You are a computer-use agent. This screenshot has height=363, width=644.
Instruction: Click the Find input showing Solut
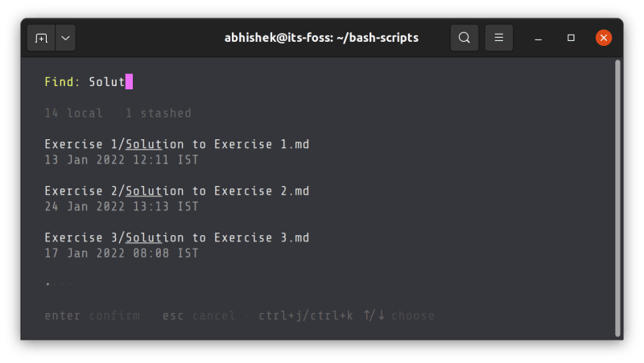coord(107,82)
